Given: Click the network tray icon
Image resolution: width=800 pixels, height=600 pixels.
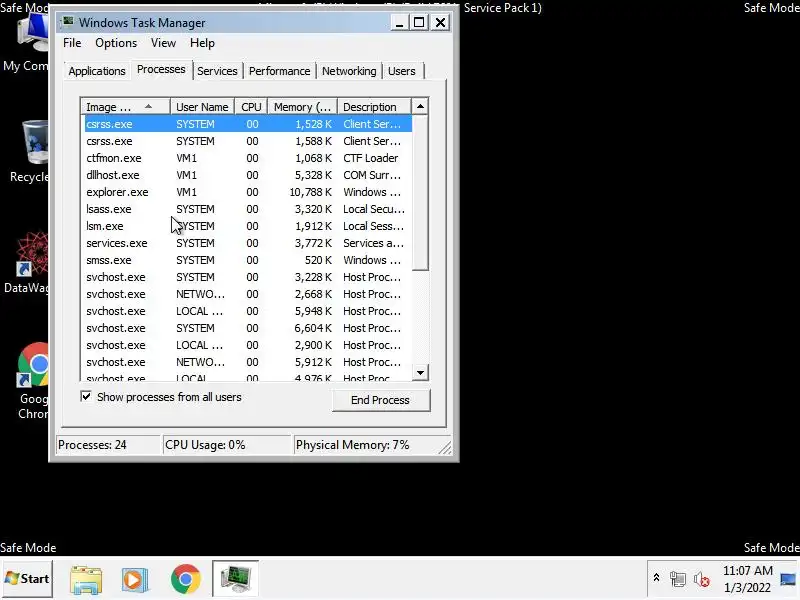Looking at the screenshot, I should (x=678, y=579).
